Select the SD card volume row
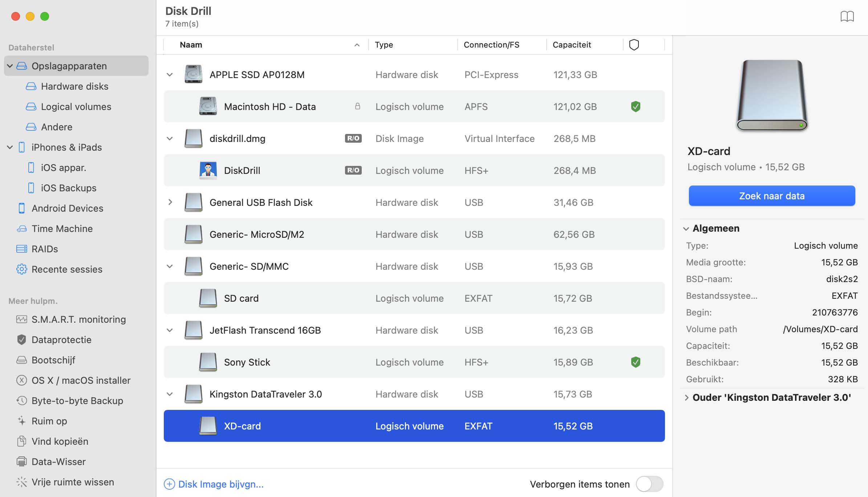The height and width of the screenshot is (497, 868). coord(414,298)
